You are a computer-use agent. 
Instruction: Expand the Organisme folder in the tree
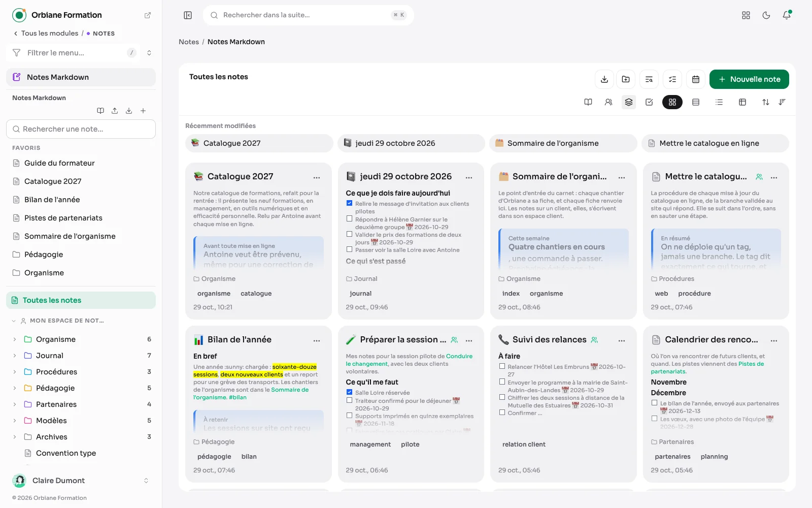(x=14, y=339)
